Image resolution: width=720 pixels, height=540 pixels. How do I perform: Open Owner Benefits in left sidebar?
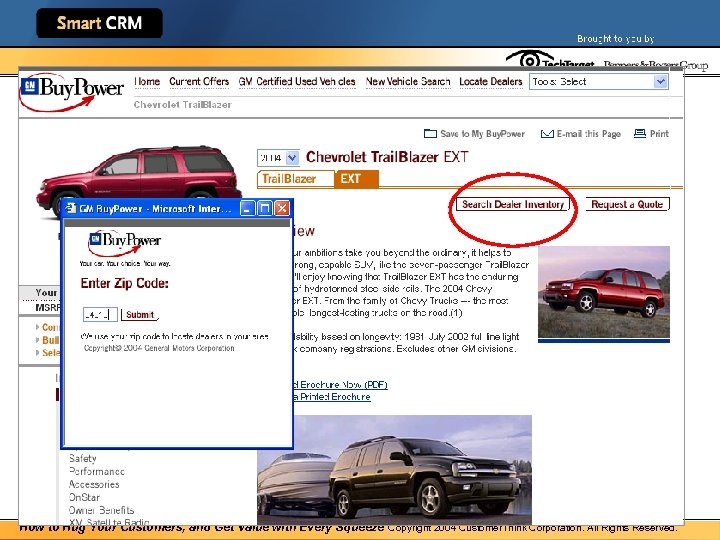101,510
